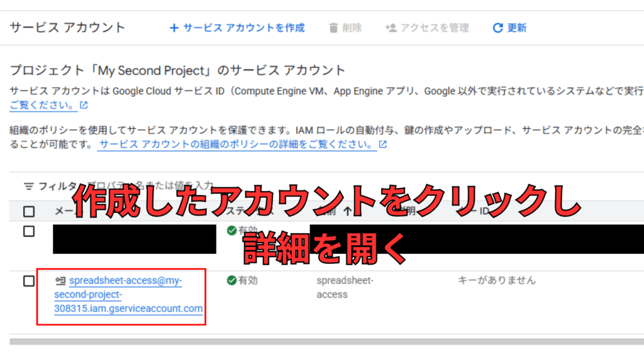Viewport: 644px width, 362px height.
Task: Open サービス アカウントの組織のポリシーの詳細 link
Action: click(237, 145)
